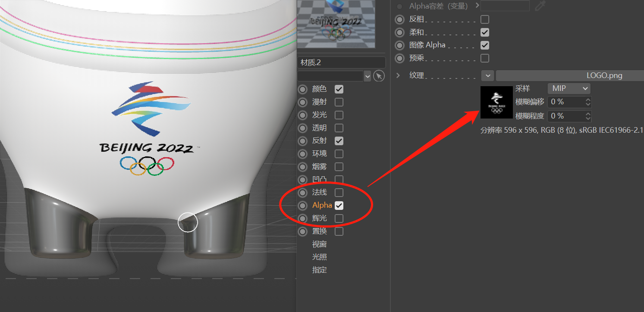Click the LOGO.png texture thumbnail
This screenshot has width=644, height=312.
[496, 102]
